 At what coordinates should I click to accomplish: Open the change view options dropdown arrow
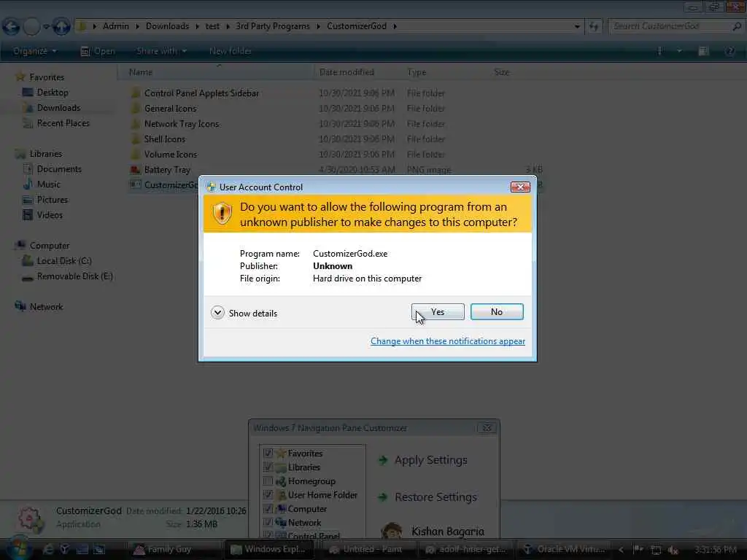pos(679,51)
